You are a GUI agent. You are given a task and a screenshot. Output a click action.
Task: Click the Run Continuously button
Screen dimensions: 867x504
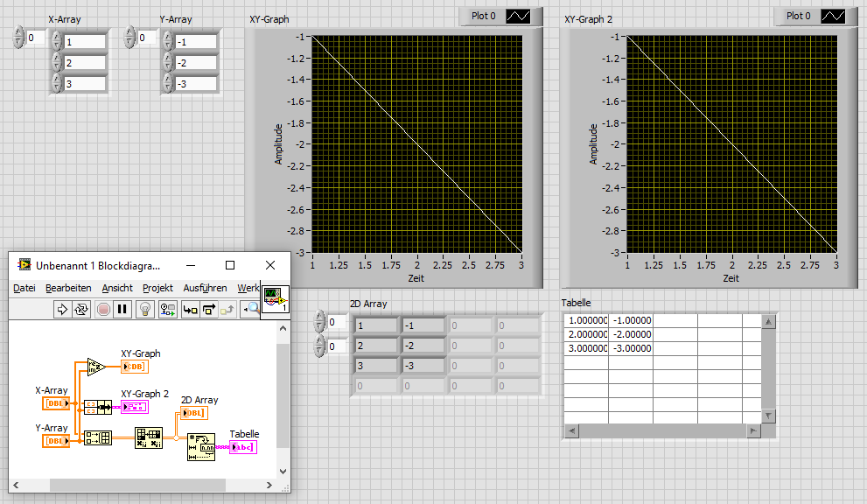(x=81, y=309)
